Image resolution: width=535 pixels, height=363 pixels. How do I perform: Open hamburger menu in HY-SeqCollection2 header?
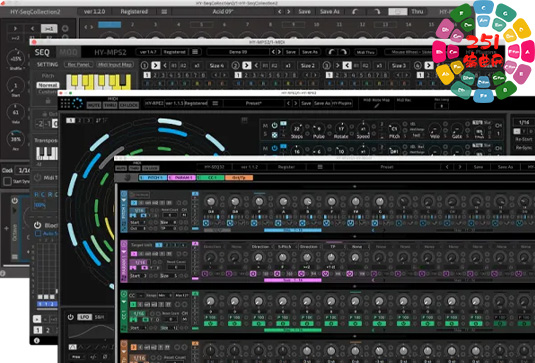tap(164, 12)
